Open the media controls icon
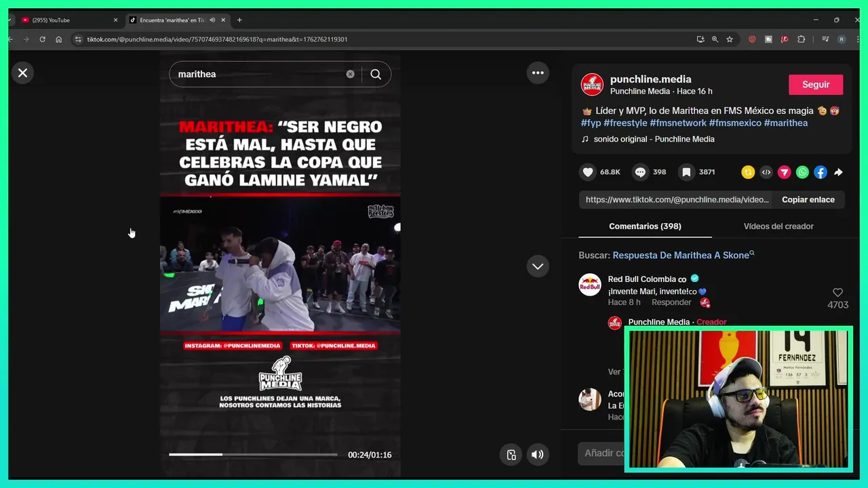 (x=825, y=39)
